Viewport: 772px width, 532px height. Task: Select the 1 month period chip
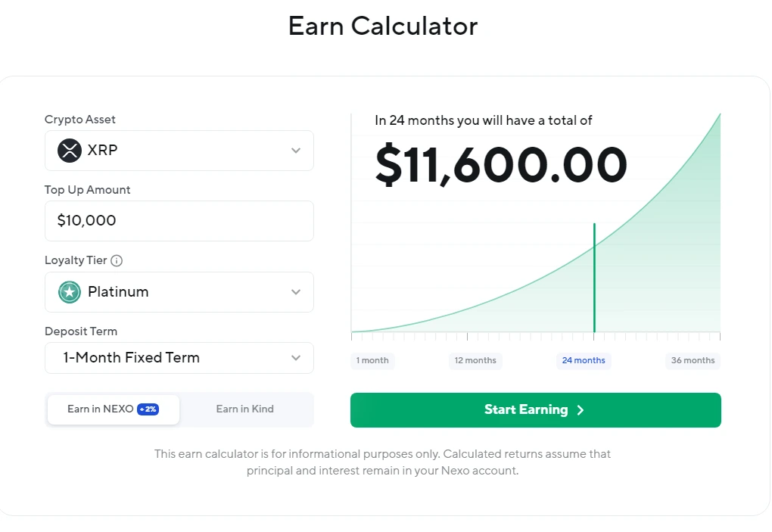372,361
